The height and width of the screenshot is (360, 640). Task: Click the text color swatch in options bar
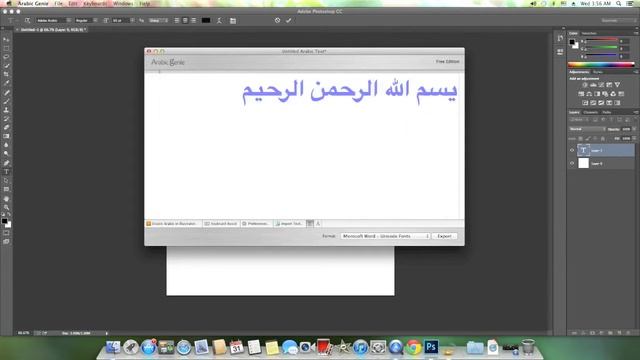point(206,20)
